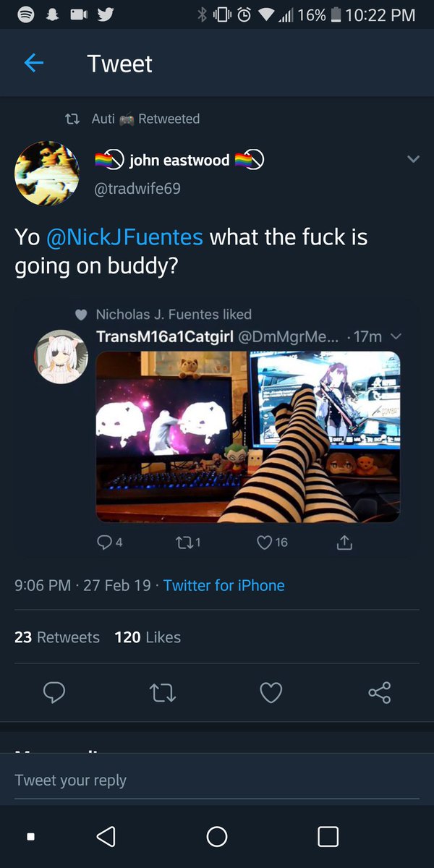Open share options on the embedded tweet
This screenshot has width=434, height=868.
point(344,542)
